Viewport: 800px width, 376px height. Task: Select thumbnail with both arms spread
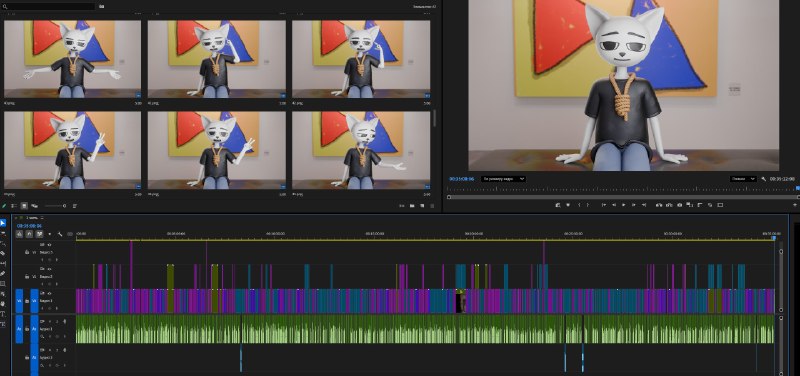(x=72, y=59)
